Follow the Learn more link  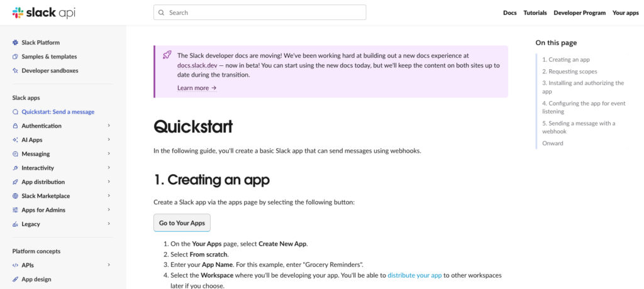point(197,88)
